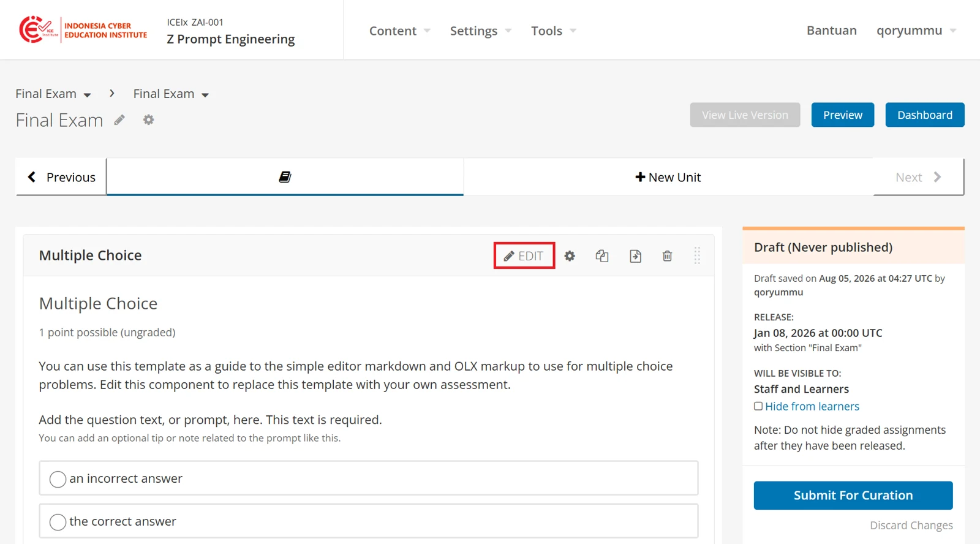Click the Next unit button

918,177
